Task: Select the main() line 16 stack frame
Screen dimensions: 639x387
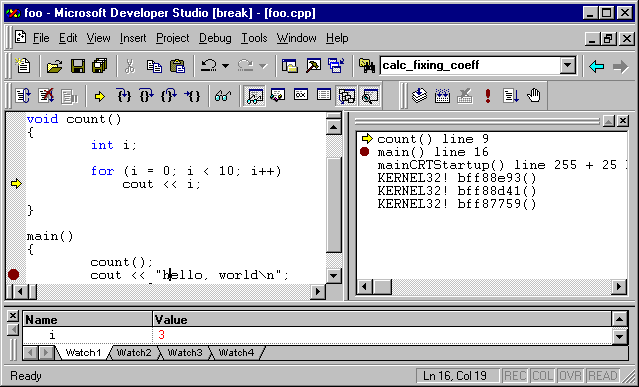Action: pyautogui.click(x=433, y=152)
